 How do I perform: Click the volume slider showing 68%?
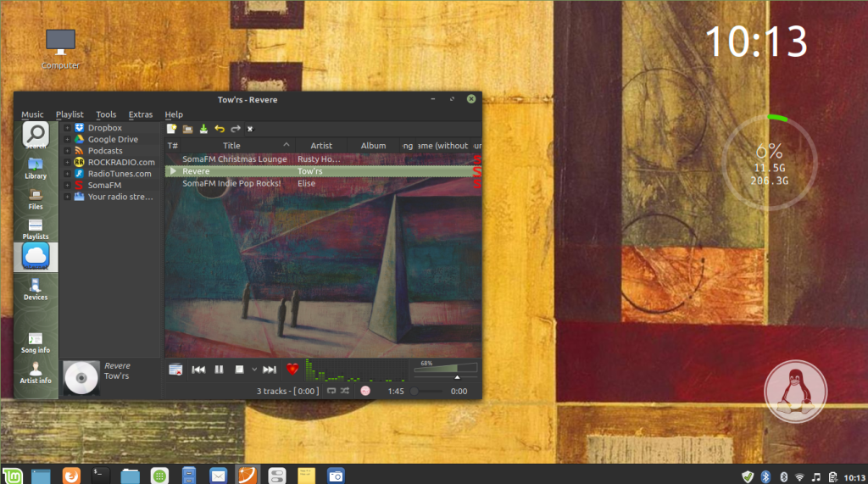(445, 369)
